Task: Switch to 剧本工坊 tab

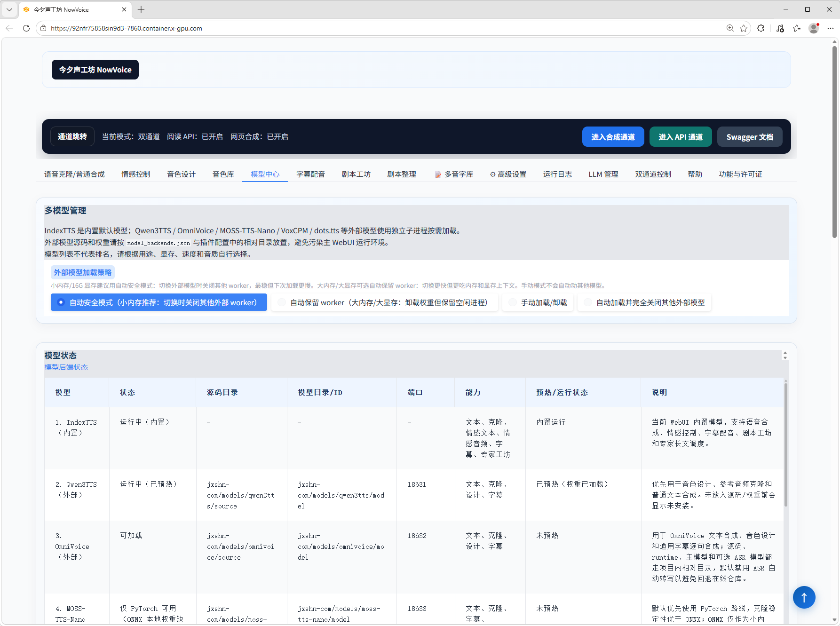Action: [356, 174]
